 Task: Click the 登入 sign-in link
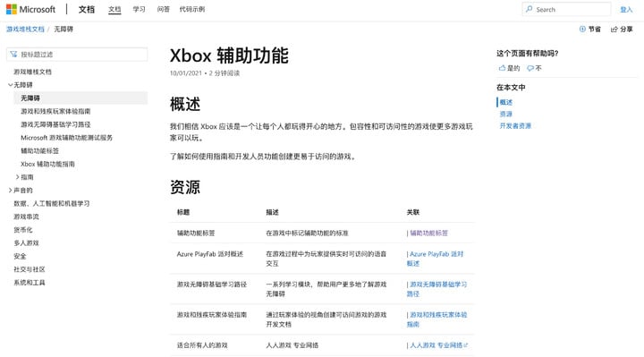[626, 9]
